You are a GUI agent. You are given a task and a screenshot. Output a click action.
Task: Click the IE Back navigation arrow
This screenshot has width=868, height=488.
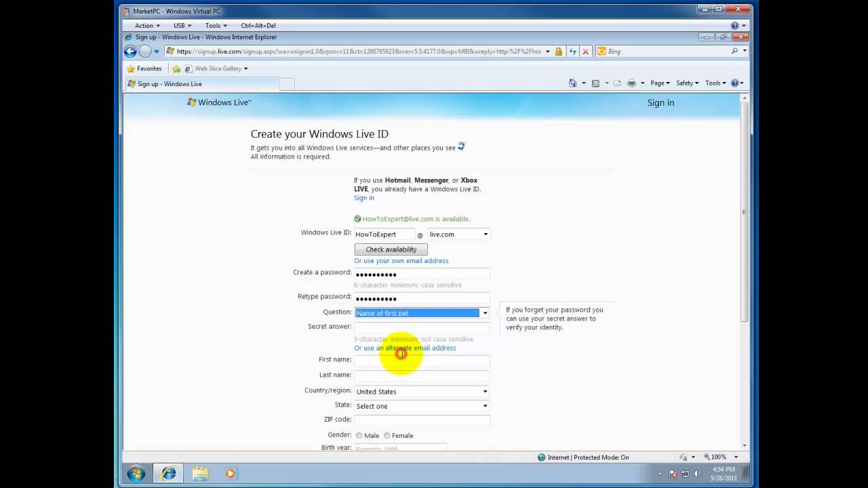coord(130,52)
